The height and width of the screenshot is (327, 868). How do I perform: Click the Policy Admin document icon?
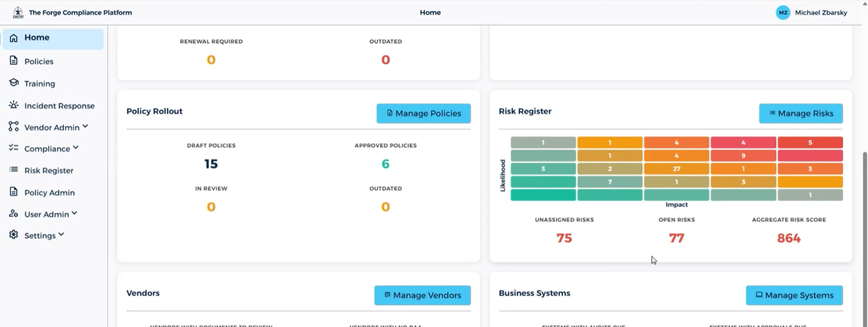[14, 192]
